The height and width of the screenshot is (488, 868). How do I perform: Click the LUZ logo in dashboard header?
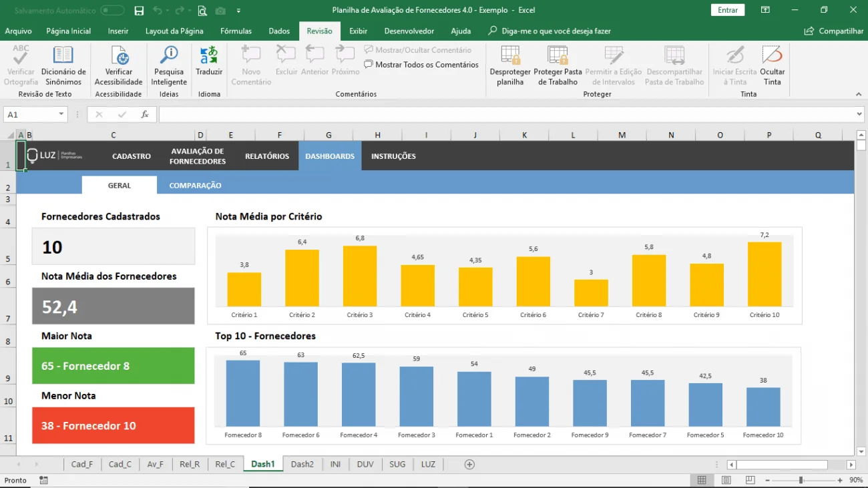click(x=54, y=156)
